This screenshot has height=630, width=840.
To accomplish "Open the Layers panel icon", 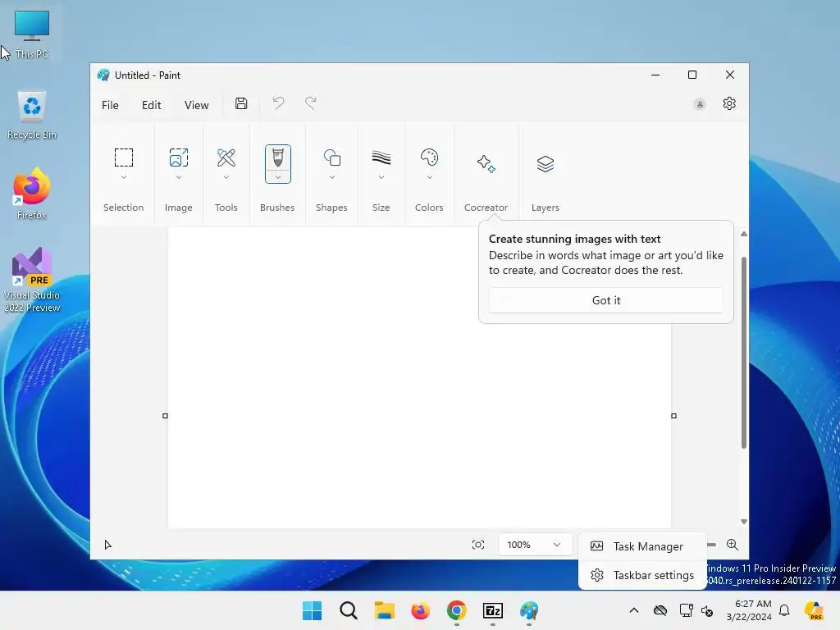I will [x=545, y=163].
